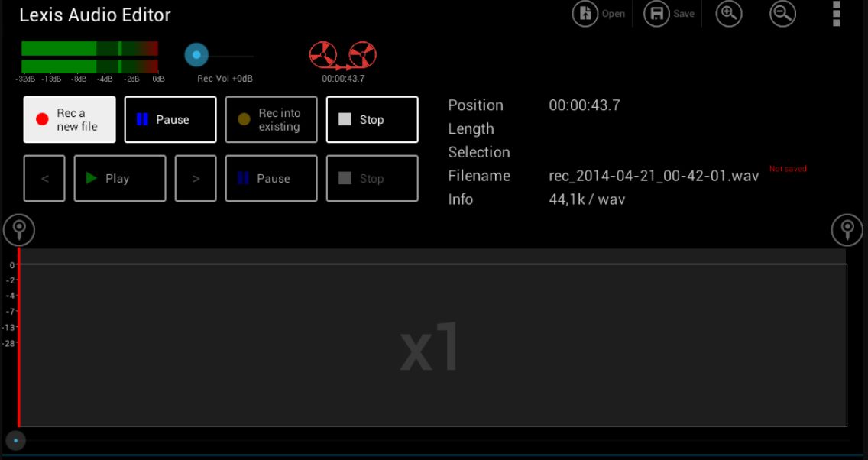Select the left selection marker pin
The width and height of the screenshot is (868, 460).
point(19,230)
